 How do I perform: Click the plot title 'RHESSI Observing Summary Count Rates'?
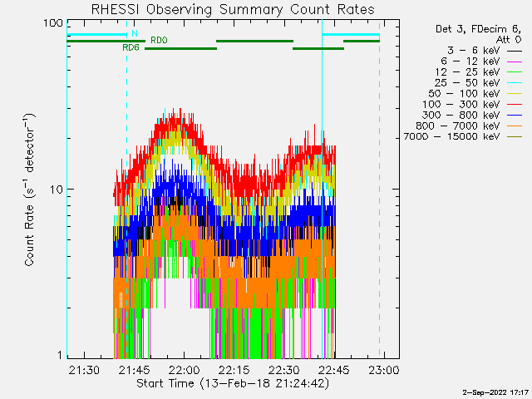pyautogui.click(x=233, y=9)
